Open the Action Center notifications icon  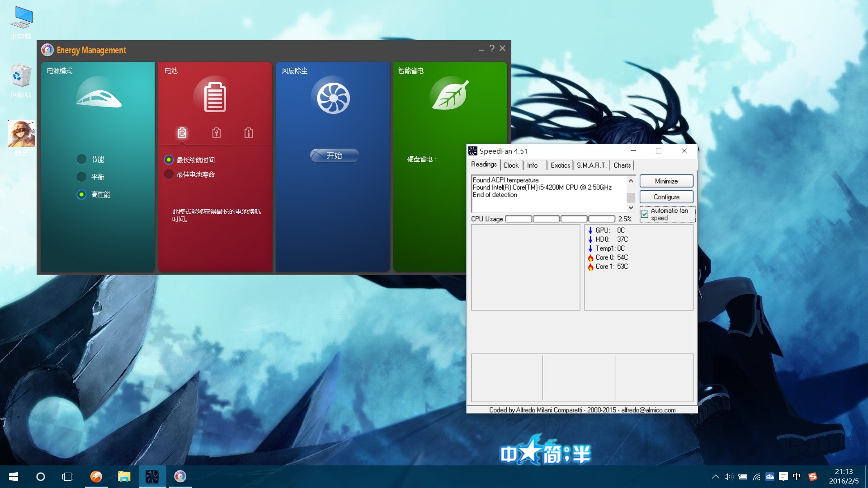pyautogui.click(x=783, y=477)
